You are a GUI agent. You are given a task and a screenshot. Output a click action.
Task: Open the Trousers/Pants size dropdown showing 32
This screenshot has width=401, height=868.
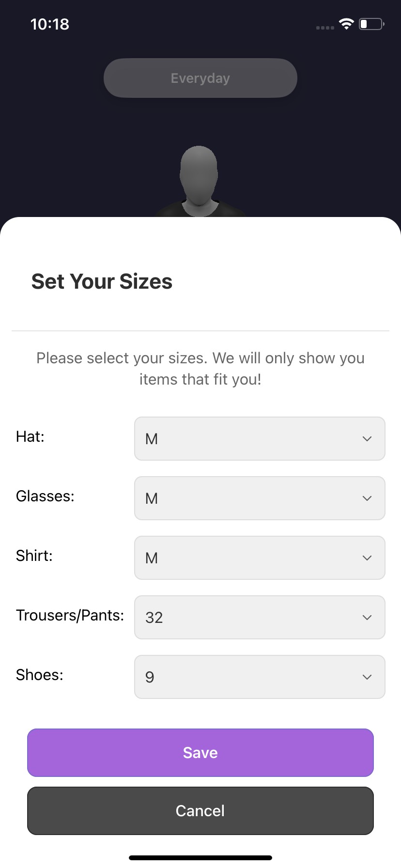pyautogui.click(x=260, y=618)
